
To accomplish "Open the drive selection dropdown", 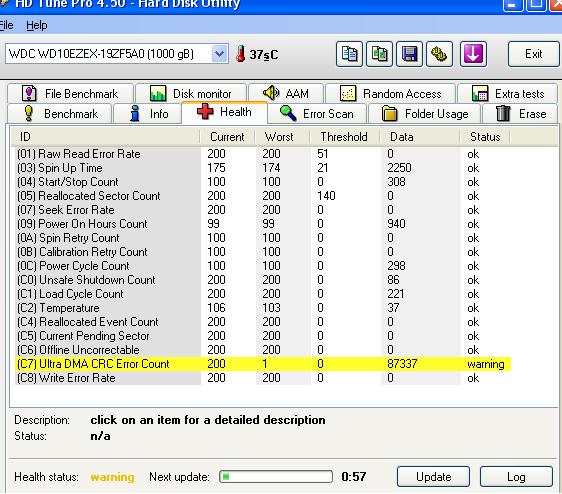I will [219, 54].
